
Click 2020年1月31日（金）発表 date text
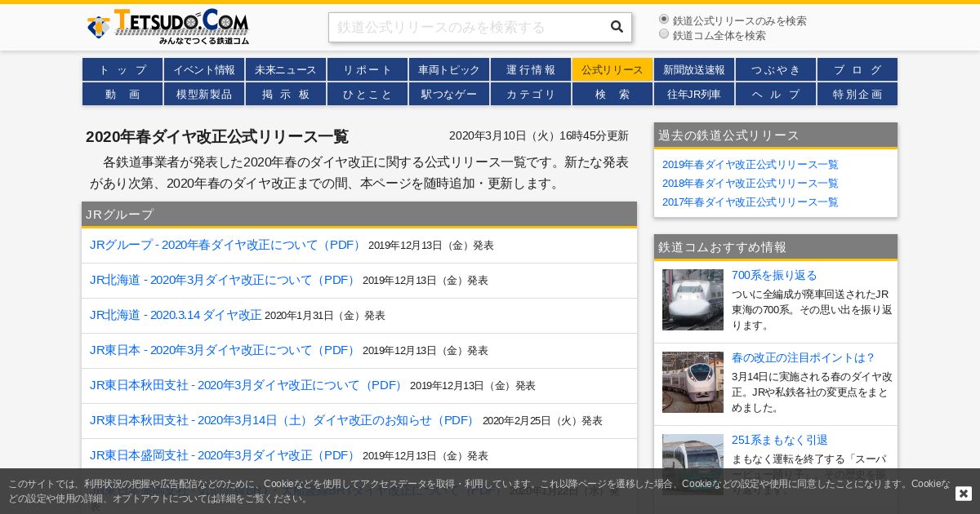point(325,316)
